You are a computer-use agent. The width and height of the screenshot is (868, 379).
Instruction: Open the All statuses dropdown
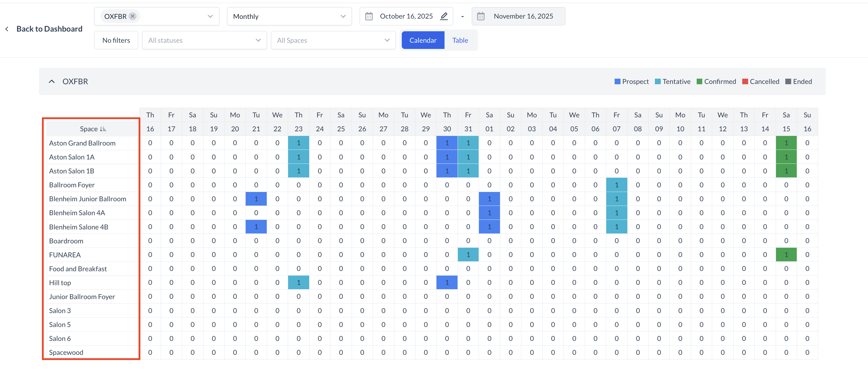(204, 41)
